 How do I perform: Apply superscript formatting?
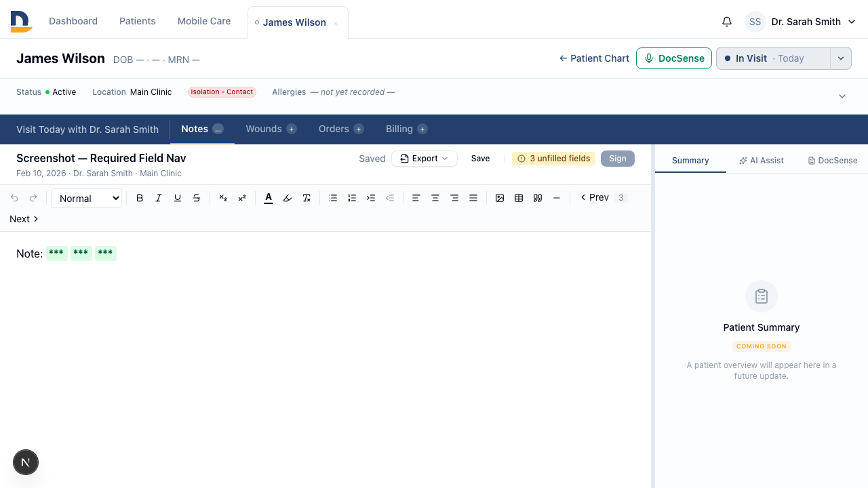tap(242, 198)
